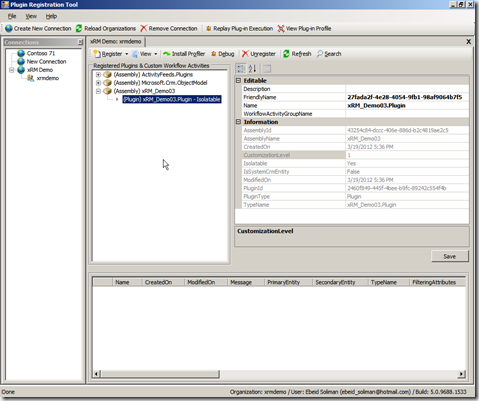Screen dimensions: 479x401
Task: Open the File menu
Action: 12,16
